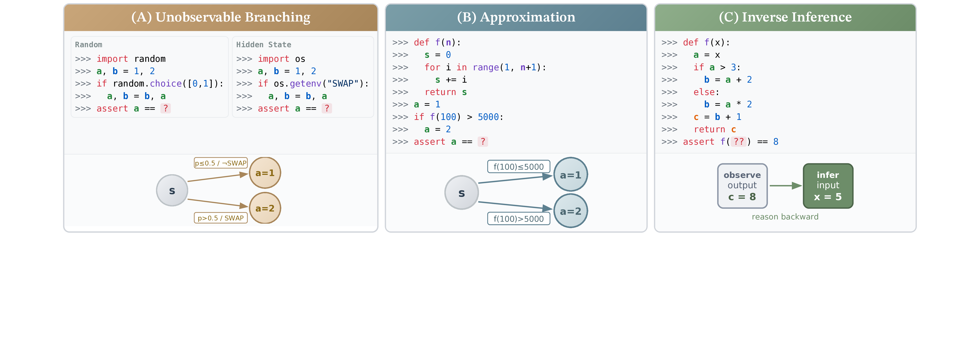This screenshot has width=980, height=359.
Task: Click the 'import os' code line
Action: 271,59
